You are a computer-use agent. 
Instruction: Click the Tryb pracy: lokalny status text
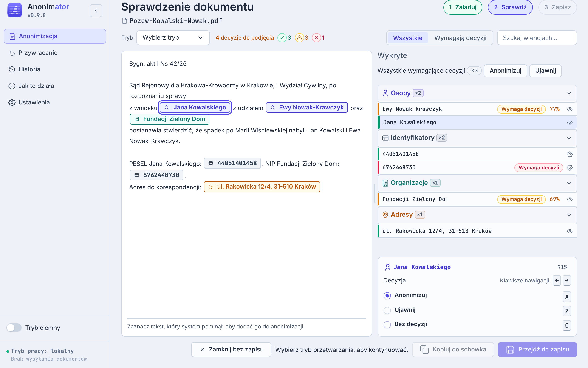[42, 351]
